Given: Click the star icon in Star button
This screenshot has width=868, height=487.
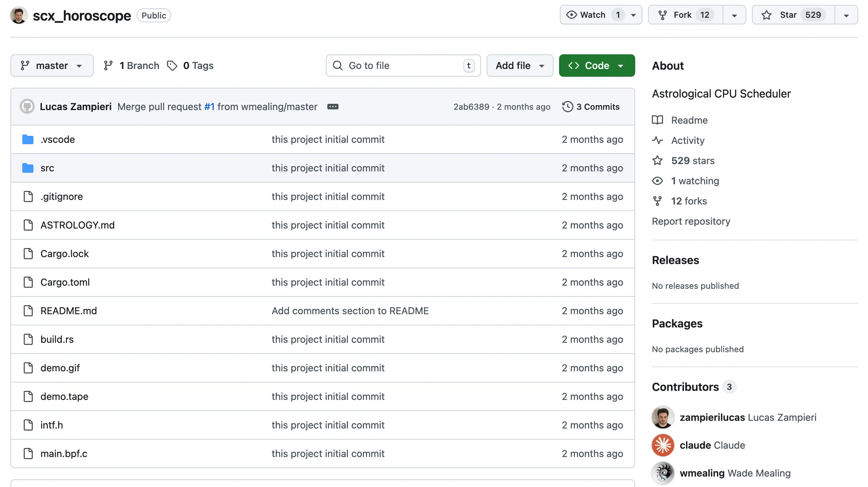Looking at the screenshot, I should 767,15.
